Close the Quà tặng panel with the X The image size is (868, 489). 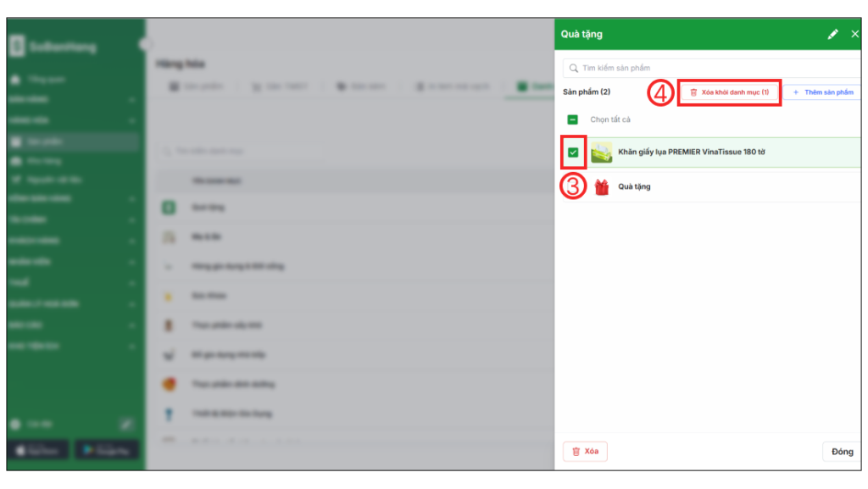point(854,35)
